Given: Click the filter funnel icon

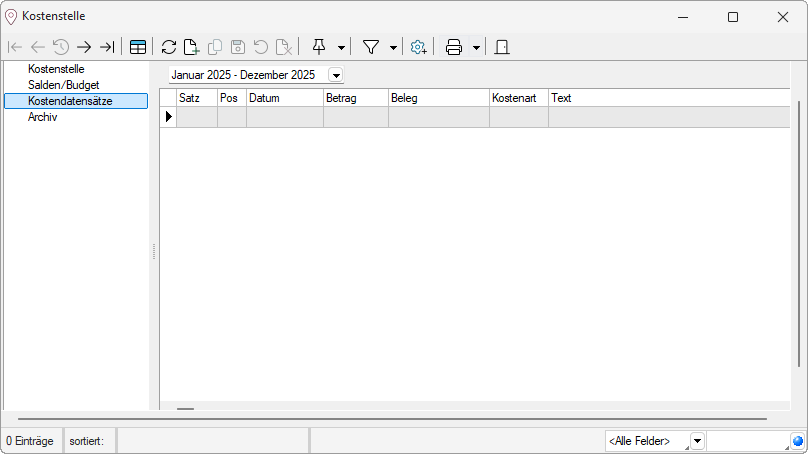Looking at the screenshot, I should pos(371,47).
